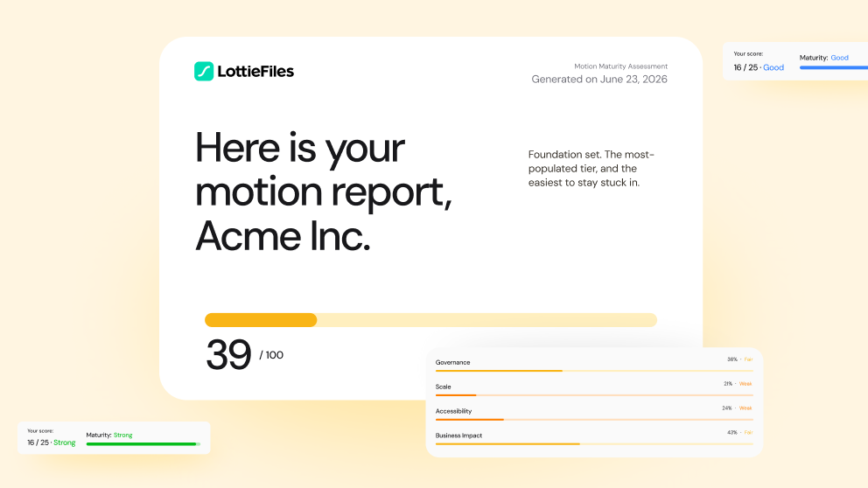868x488 pixels.
Task: Click the Scale category label
Action: click(x=443, y=387)
